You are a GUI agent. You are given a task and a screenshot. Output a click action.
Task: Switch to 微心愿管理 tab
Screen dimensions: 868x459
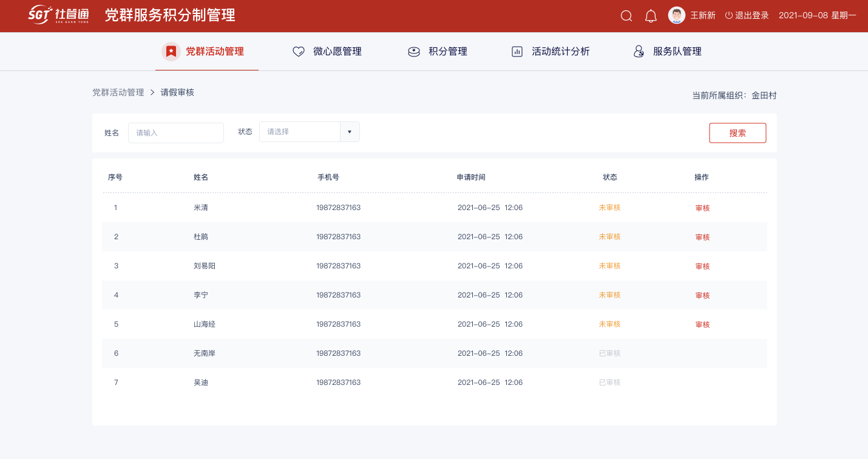click(x=327, y=52)
